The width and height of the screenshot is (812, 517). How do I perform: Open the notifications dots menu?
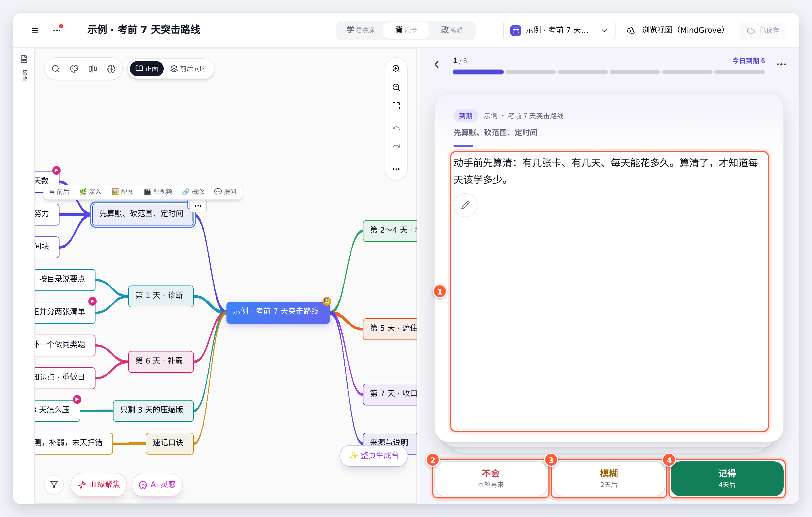click(x=58, y=30)
